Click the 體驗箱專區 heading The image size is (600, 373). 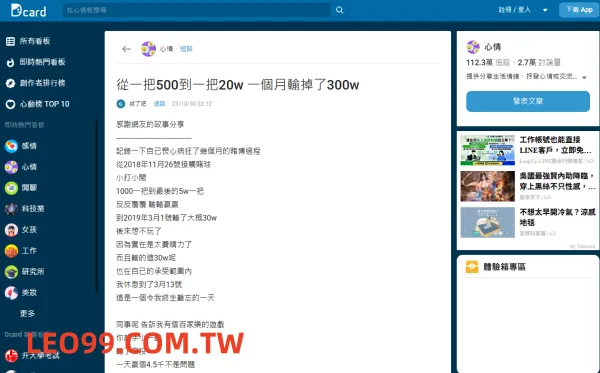[x=504, y=267]
